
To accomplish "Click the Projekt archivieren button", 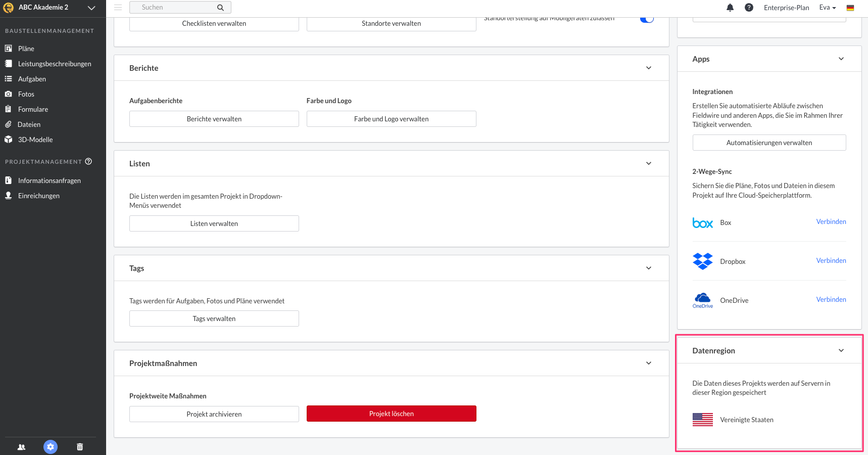I will [214, 414].
